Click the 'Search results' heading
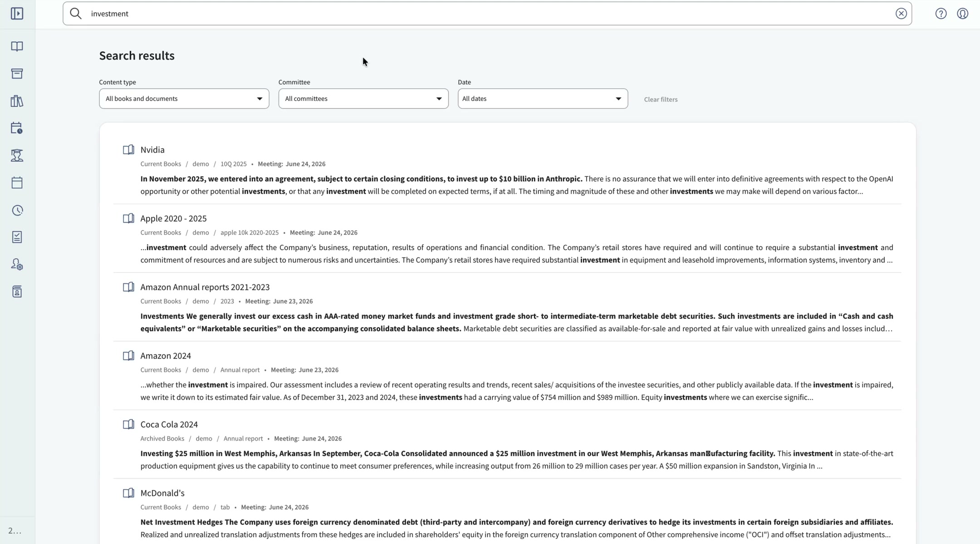980x544 pixels. [137, 56]
